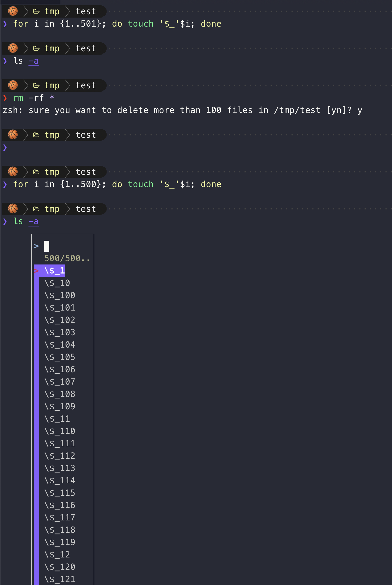The width and height of the screenshot is (392, 585).
Task: Click the folder icon in the second prompt
Action: (36, 48)
